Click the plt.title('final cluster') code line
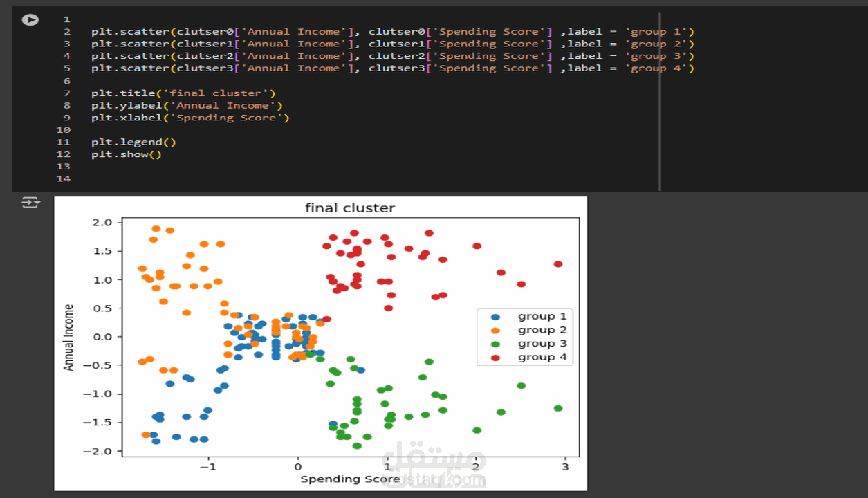 183,93
